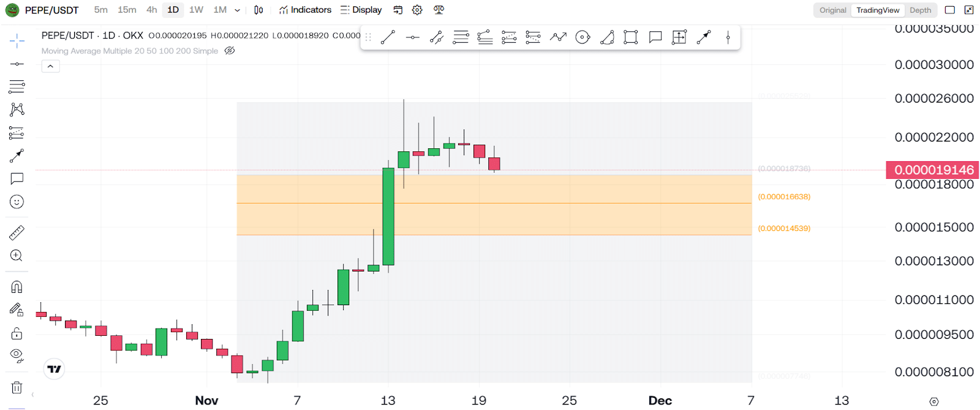
Task: Switch to the Depth chart view
Action: click(920, 10)
